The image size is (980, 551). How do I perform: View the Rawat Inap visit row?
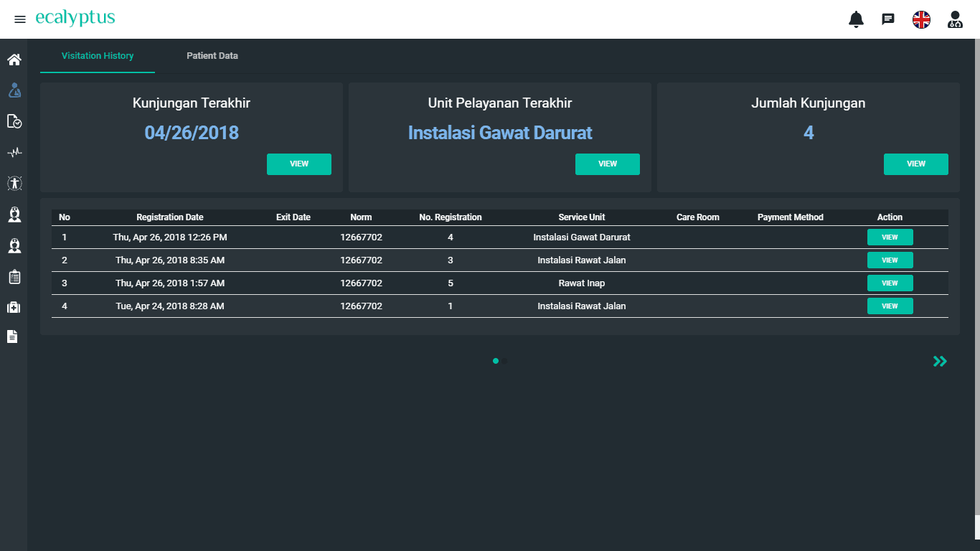[x=890, y=283]
